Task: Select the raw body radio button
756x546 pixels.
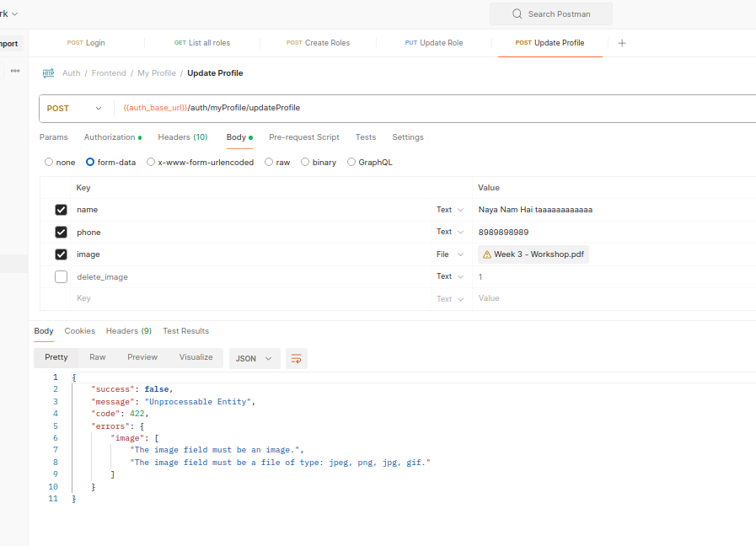Action: [269, 163]
